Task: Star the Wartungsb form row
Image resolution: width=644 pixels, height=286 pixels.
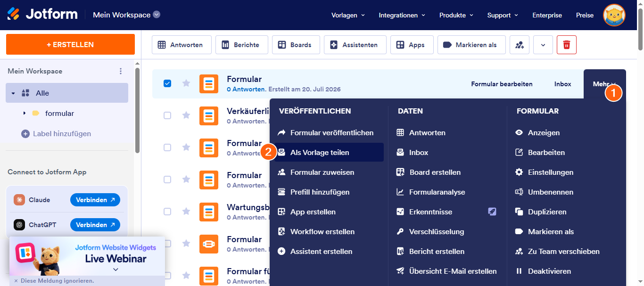Action: 186,211
